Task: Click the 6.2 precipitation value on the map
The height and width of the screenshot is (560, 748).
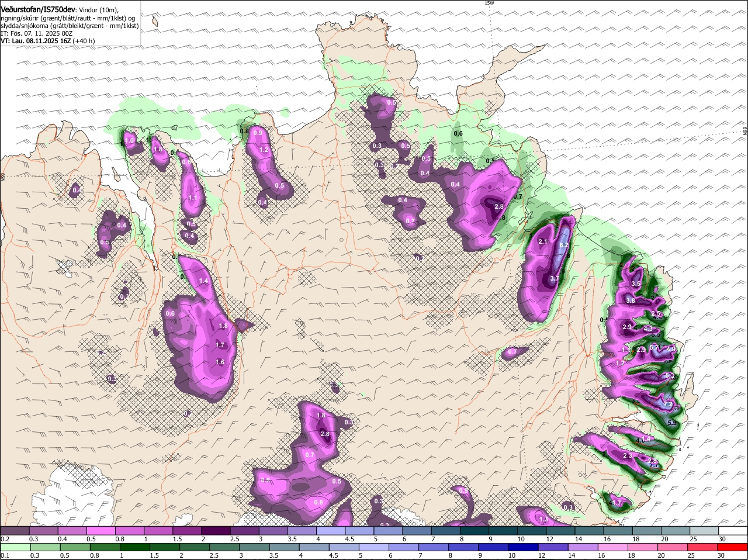Action: [564, 246]
